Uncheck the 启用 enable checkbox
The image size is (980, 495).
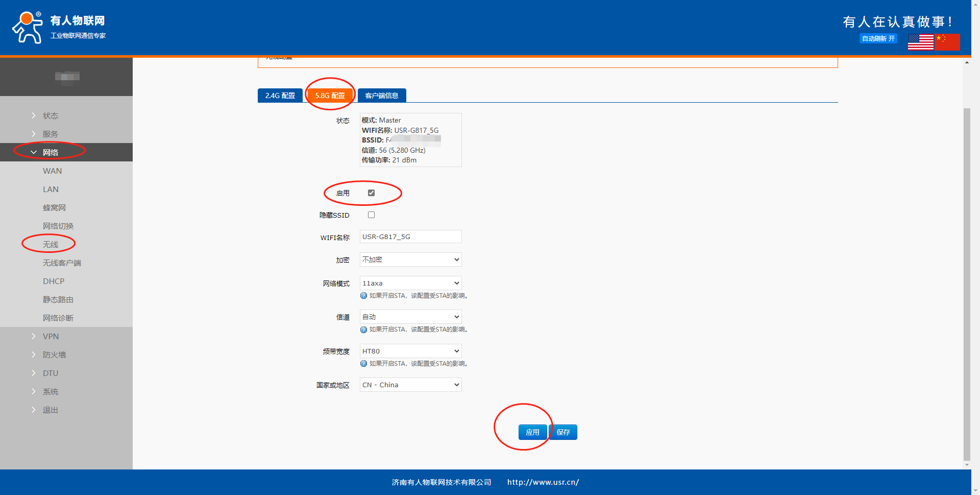[x=371, y=193]
